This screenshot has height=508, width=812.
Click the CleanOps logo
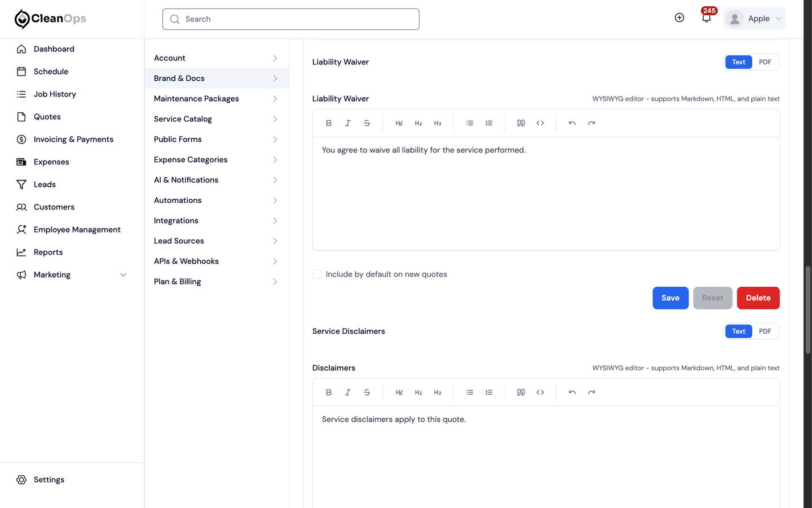[x=50, y=19]
